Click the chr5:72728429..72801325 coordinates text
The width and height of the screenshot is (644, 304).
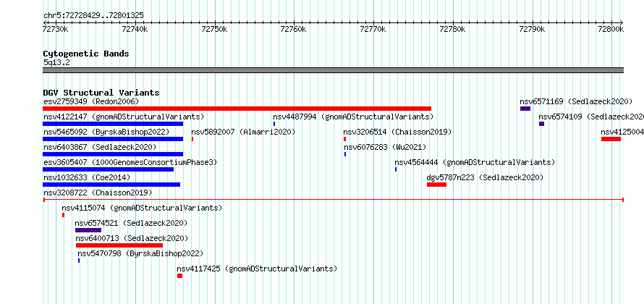(x=93, y=16)
